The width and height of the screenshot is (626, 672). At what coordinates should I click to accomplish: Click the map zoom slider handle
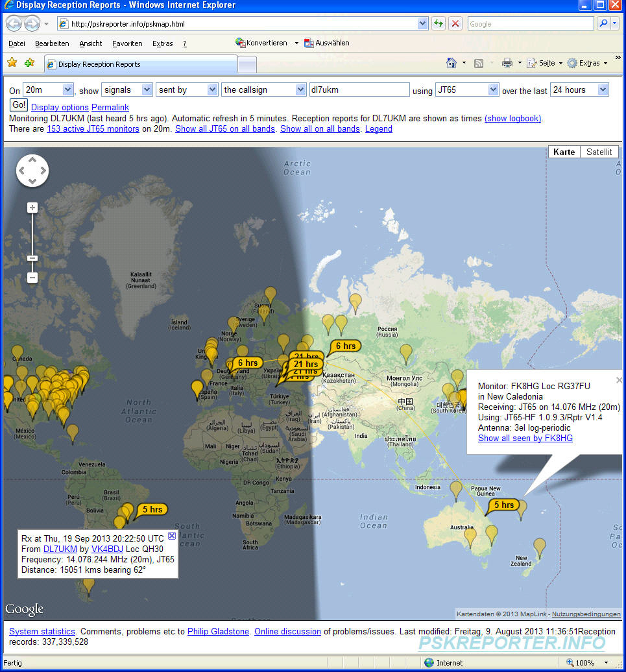(32, 258)
